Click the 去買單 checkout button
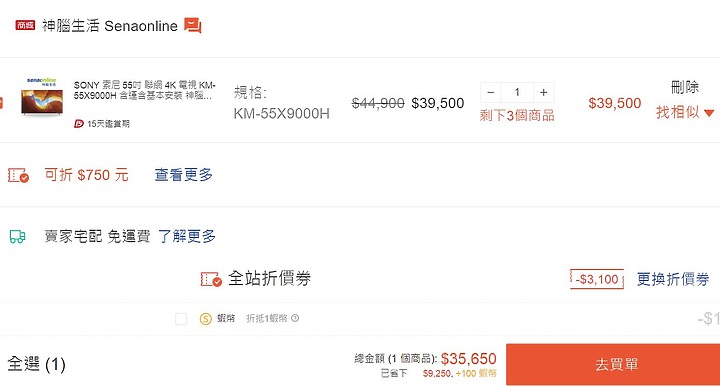Image resolution: width=720 pixels, height=386 pixels. coord(615,364)
